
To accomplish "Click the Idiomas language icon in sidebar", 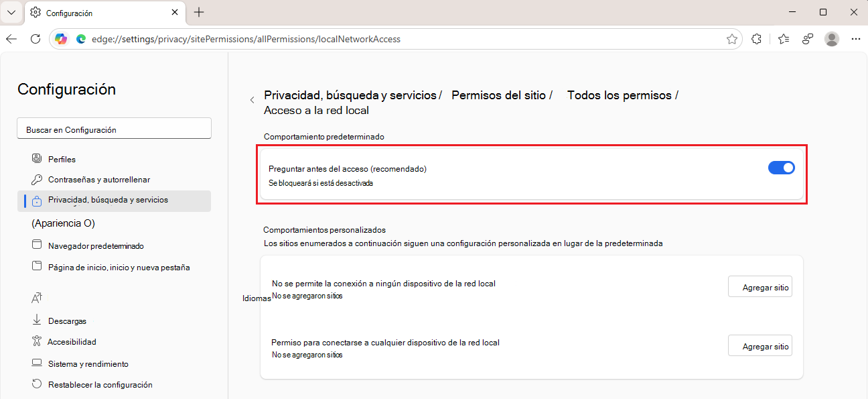I will tap(37, 298).
